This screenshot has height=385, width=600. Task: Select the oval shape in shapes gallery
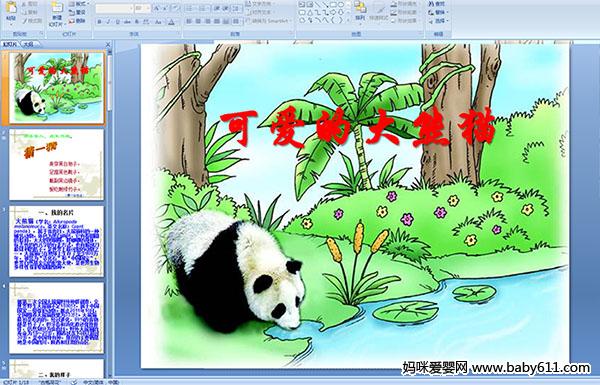[342, 4]
